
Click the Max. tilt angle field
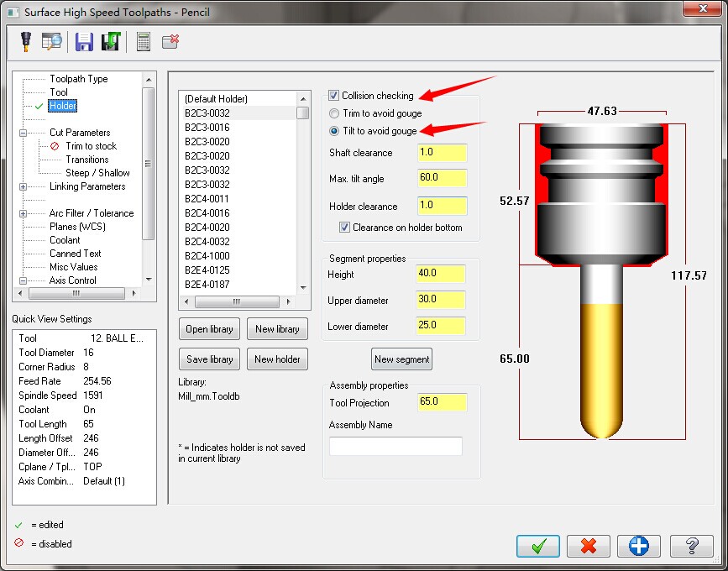tap(442, 178)
